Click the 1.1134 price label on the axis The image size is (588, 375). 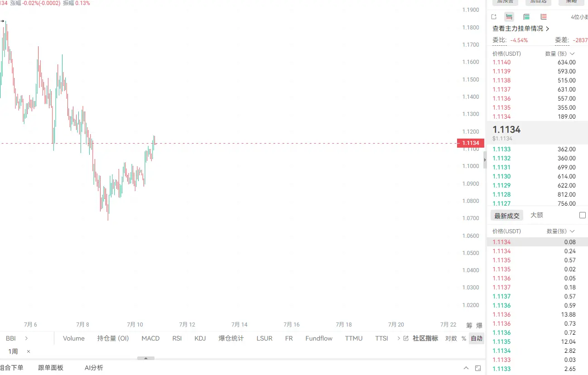click(x=471, y=143)
